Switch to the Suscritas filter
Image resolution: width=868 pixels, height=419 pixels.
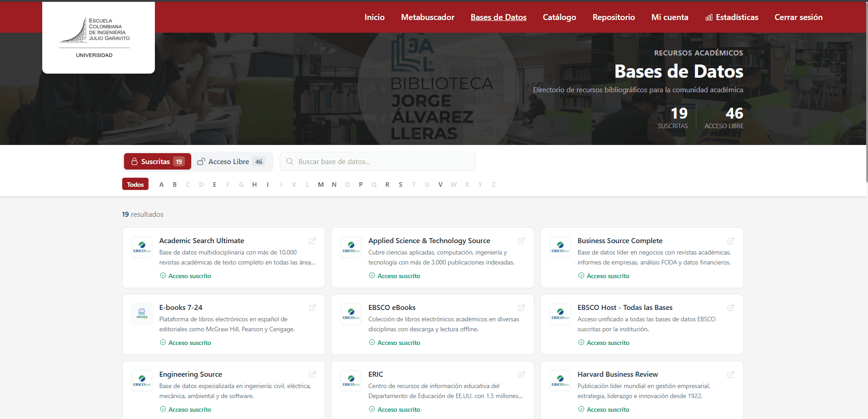click(157, 162)
